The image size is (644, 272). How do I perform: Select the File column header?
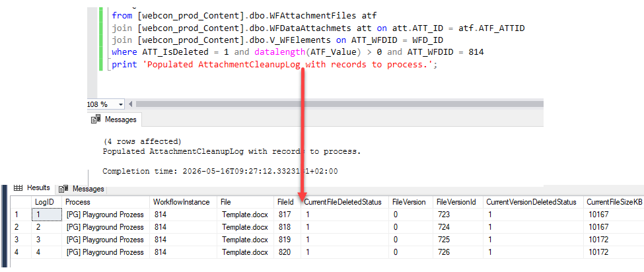pyautogui.click(x=245, y=202)
